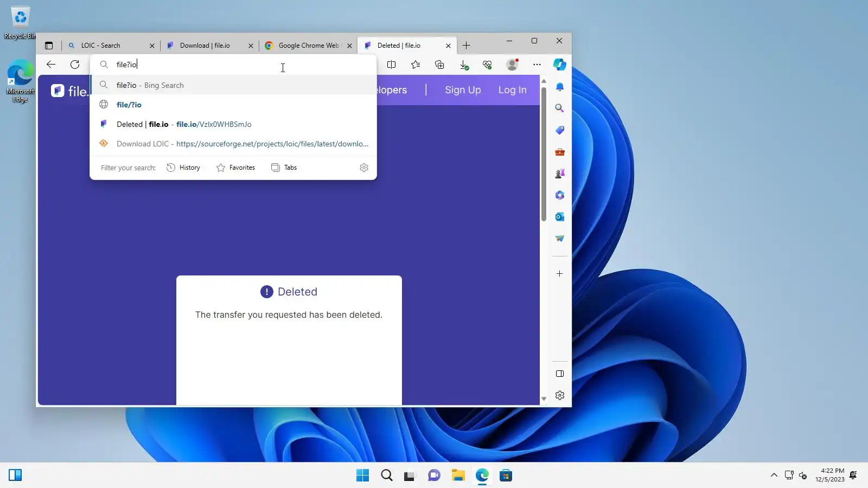This screenshot has width=868, height=488.
Task: Open Favorites star toolbar icon
Action: pos(416,65)
